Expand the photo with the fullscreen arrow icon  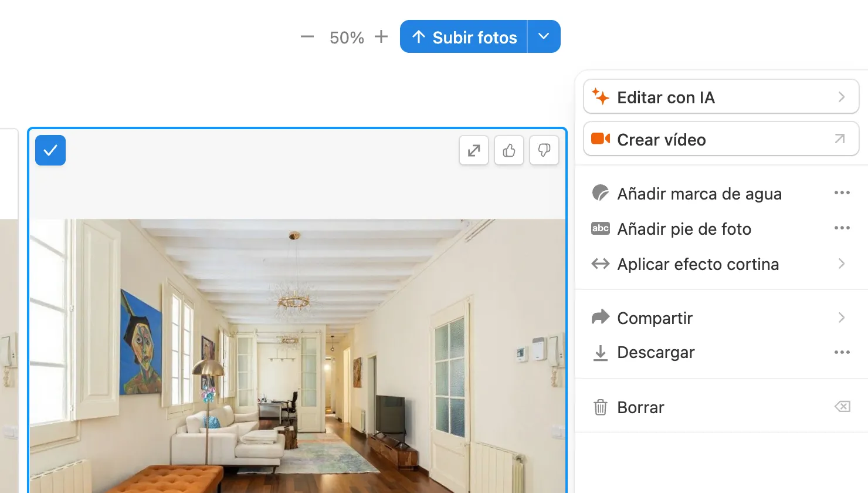pyautogui.click(x=474, y=151)
